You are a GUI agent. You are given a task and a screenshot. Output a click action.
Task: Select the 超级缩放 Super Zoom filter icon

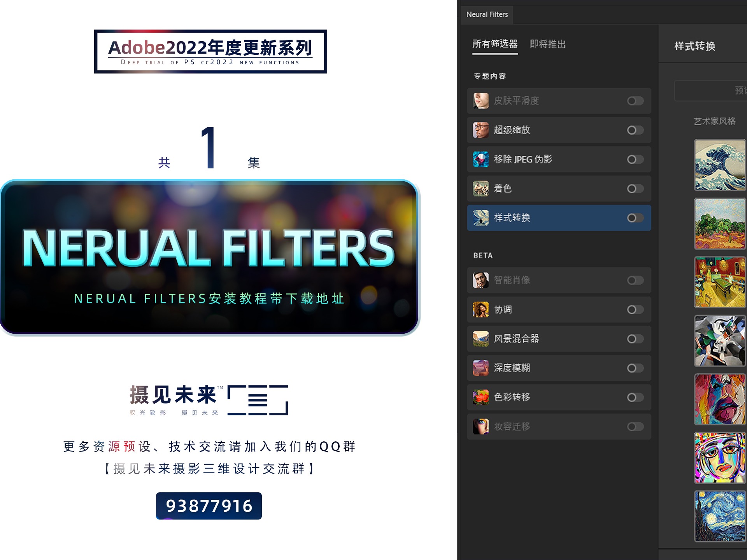(481, 130)
